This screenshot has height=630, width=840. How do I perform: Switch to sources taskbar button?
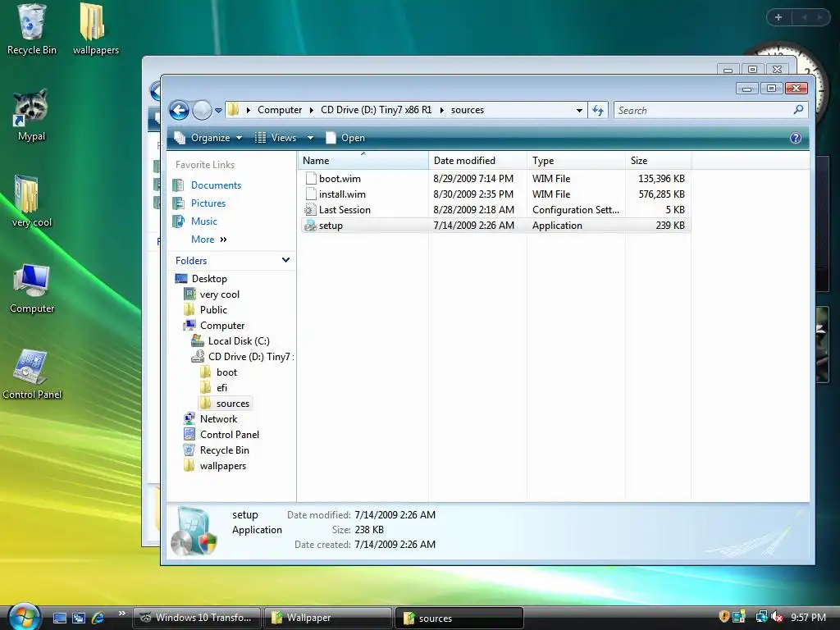pos(459,619)
